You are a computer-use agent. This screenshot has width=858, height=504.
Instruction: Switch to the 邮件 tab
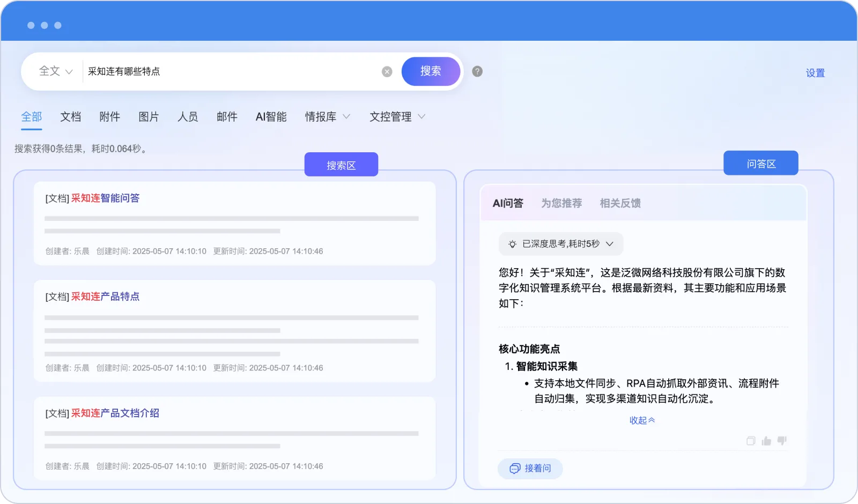pos(227,116)
